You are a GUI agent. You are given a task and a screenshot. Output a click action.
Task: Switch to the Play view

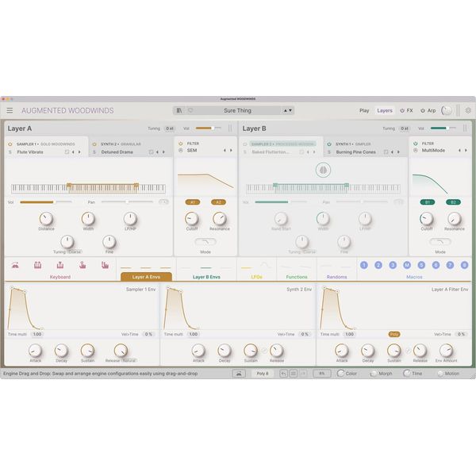pos(364,110)
